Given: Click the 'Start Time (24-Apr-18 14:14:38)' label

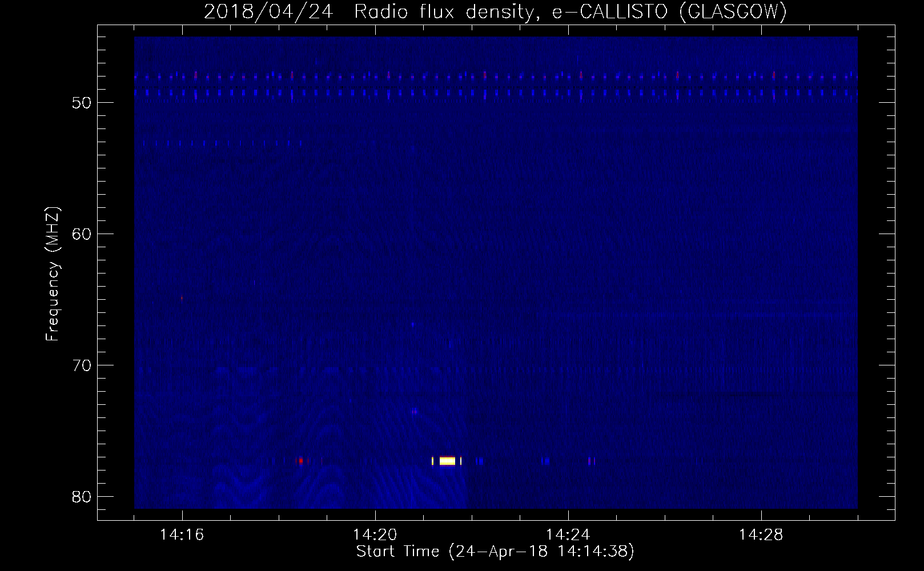Looking at the screenshot, I should [x=495, y=552].
